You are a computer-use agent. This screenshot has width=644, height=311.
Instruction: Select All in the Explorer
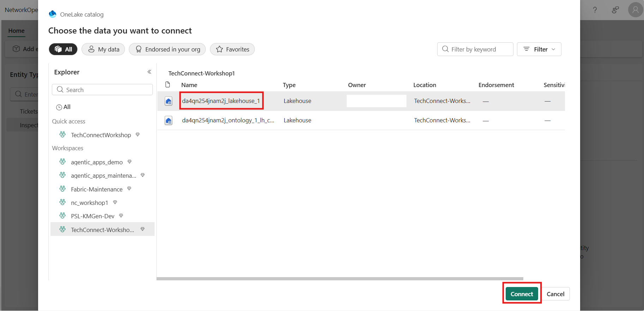[64, 107]
